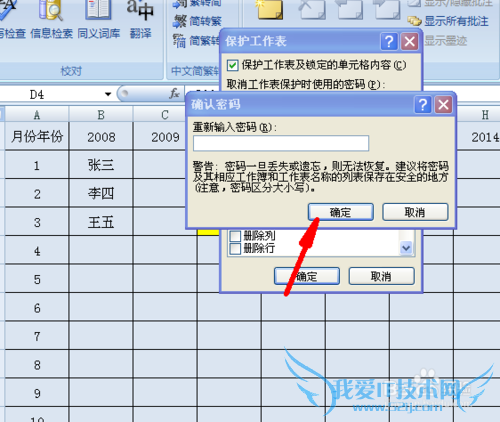
Task: Click the re-enter password (重新输入密码) field
Action: coord(281,143)
